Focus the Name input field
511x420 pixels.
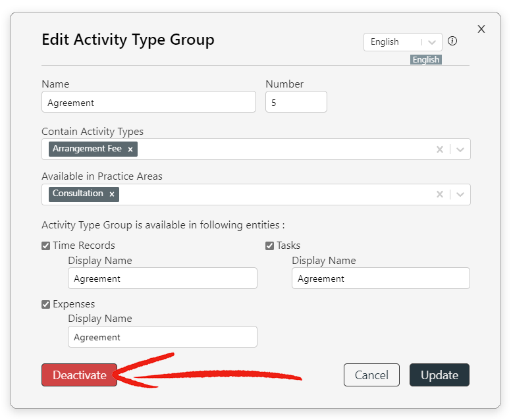pos(149,102)
